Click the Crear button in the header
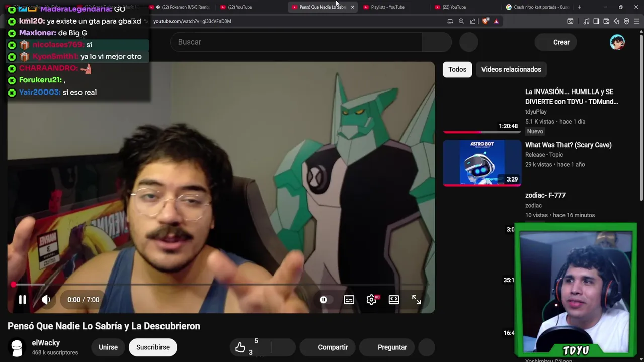The image size is (644, 362). [x=555, y=42]
